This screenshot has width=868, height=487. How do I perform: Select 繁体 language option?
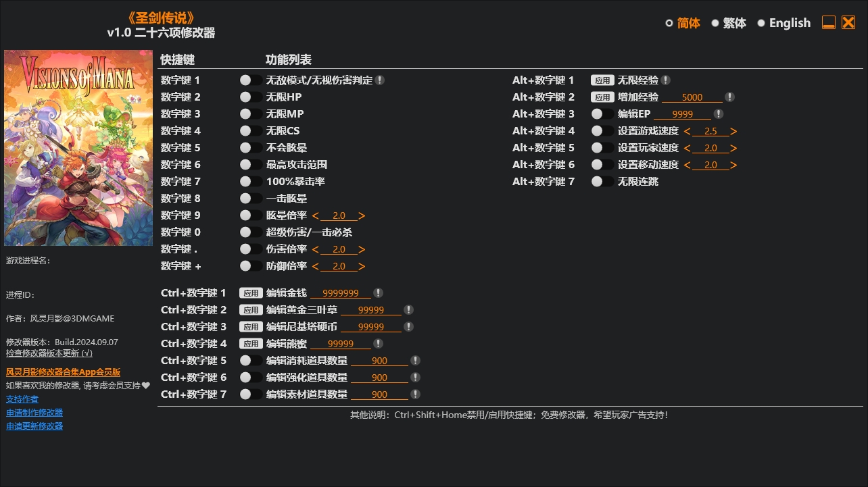pos(729,23)
